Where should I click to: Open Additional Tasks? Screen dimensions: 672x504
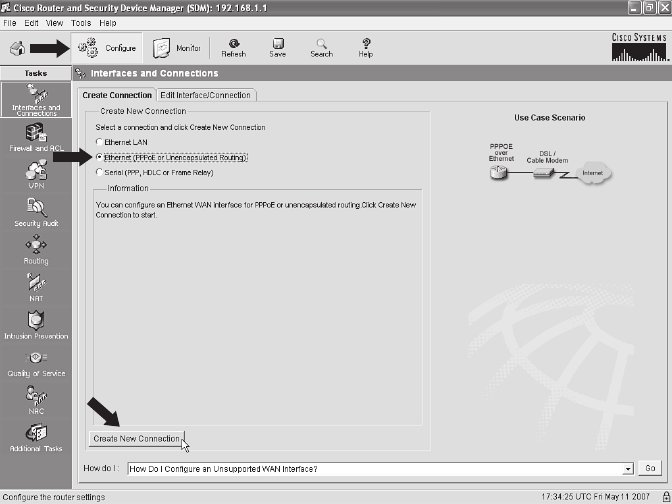pyautogui.click(x=36, y=438)
